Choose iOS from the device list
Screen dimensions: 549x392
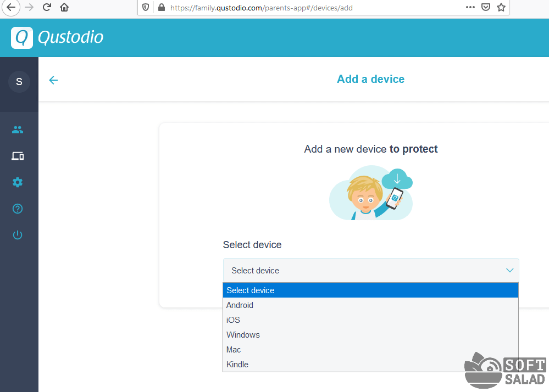[234, 320]
